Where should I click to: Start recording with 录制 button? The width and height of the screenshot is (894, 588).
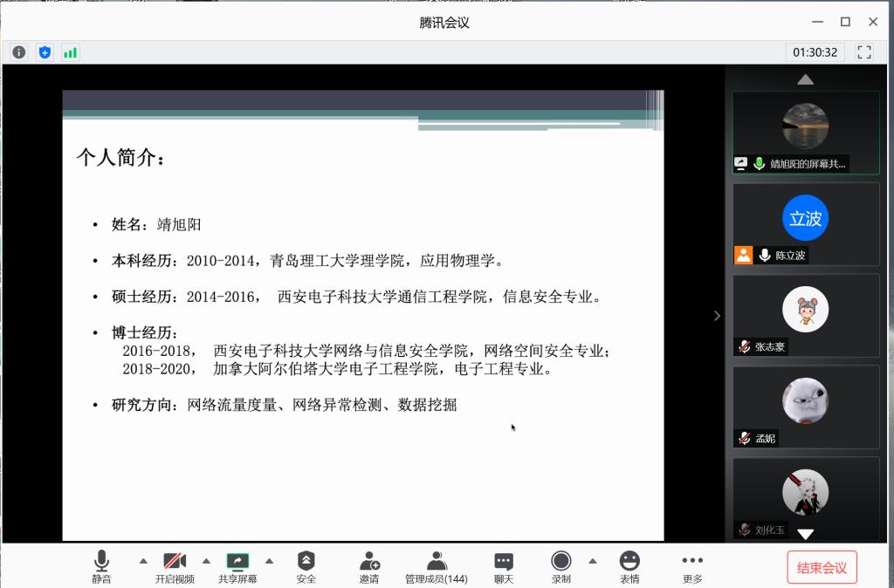(x=560, y=566)
